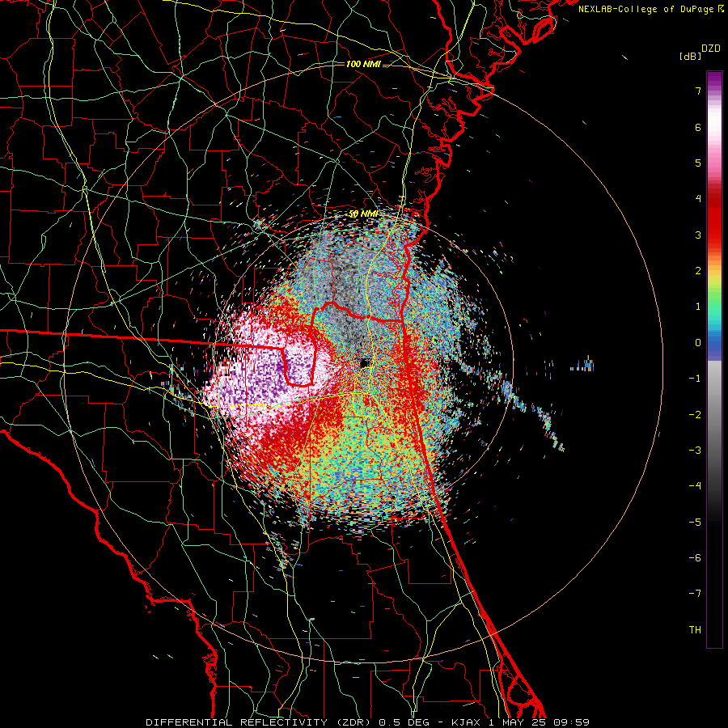The image size is (728, 728).
Task: Click the "4" value on the color scale
Action: point(698,199)
